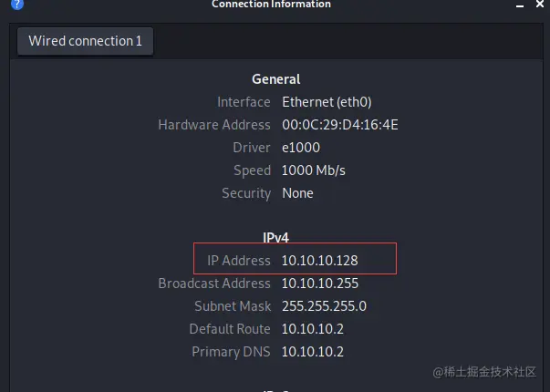Select the subnet mask value 255.255.255.0
This screenshot has width=550, height=392.
pos(324,306)
